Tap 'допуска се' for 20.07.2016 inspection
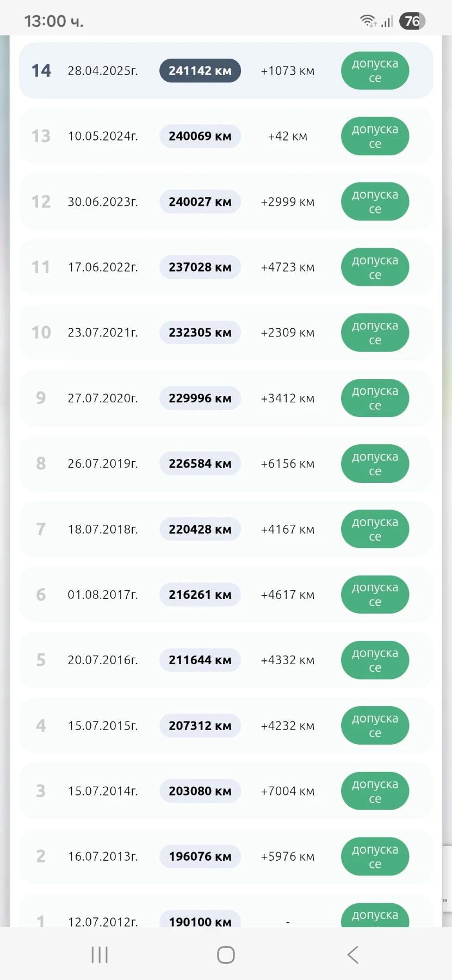 [x=375, y=660]
